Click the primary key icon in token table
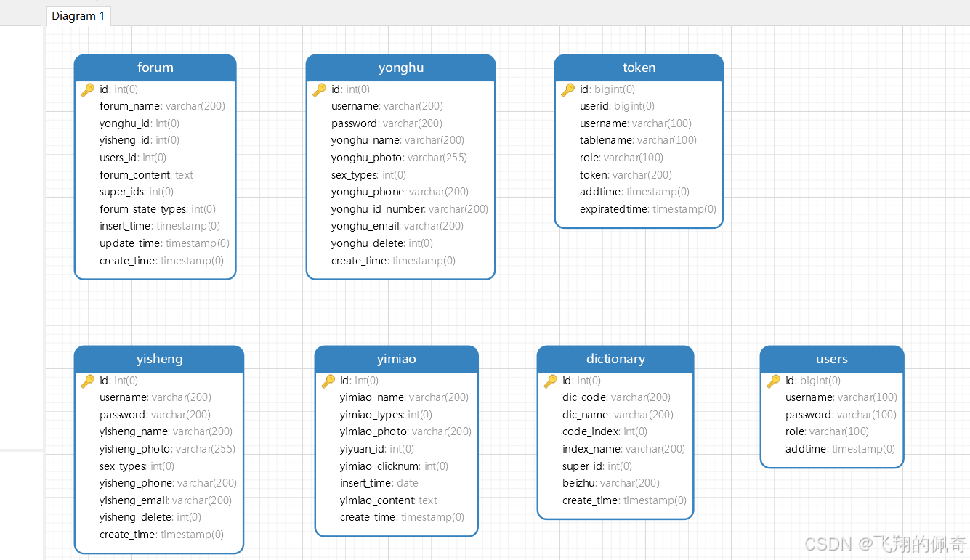970x560 pixels. point(568,89)
